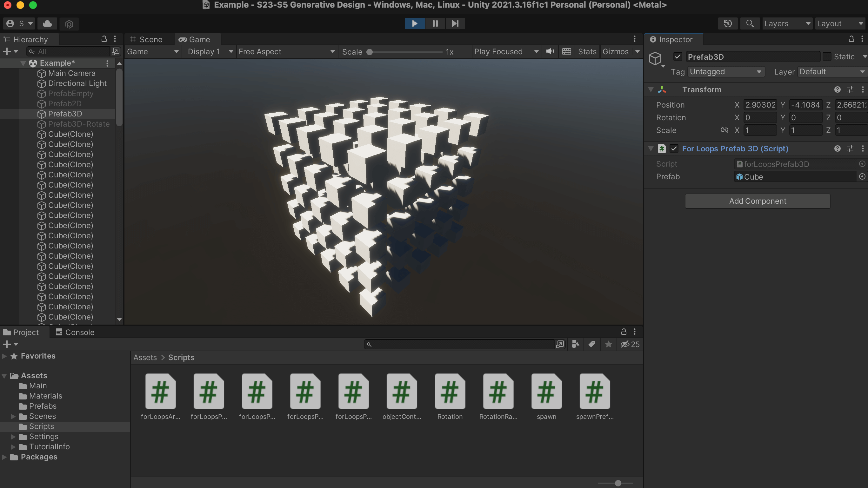
Task: Click the global search magnifier icon
Action: (x=750, y=23)
